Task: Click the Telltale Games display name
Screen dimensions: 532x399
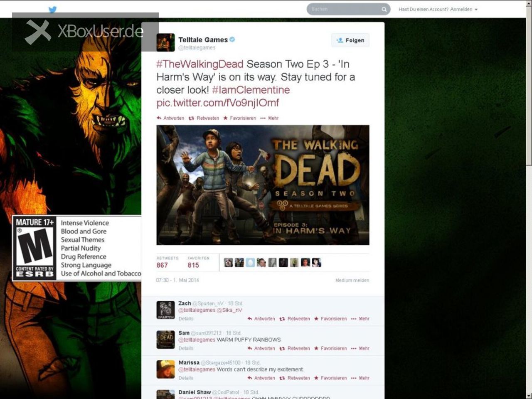Action: (203, 39)
